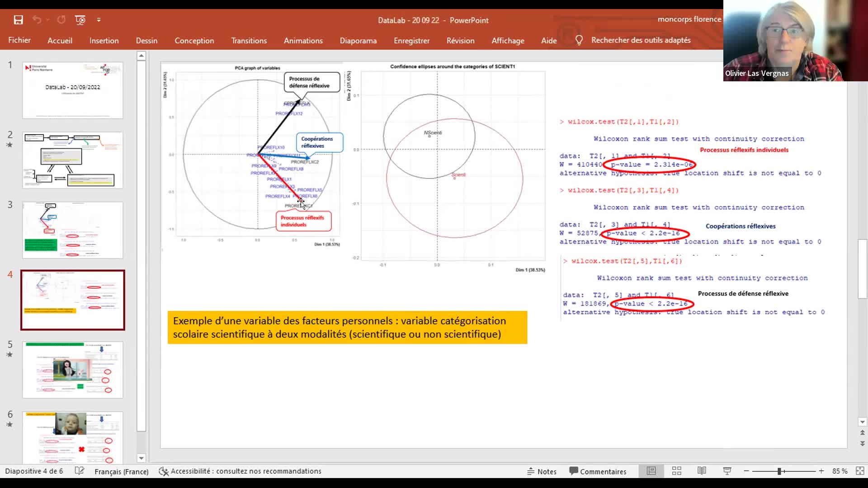The image size is (868, 488).
Task: Click Français (France) language indicator
Action: pyautogui.click(x=121, y=471)
